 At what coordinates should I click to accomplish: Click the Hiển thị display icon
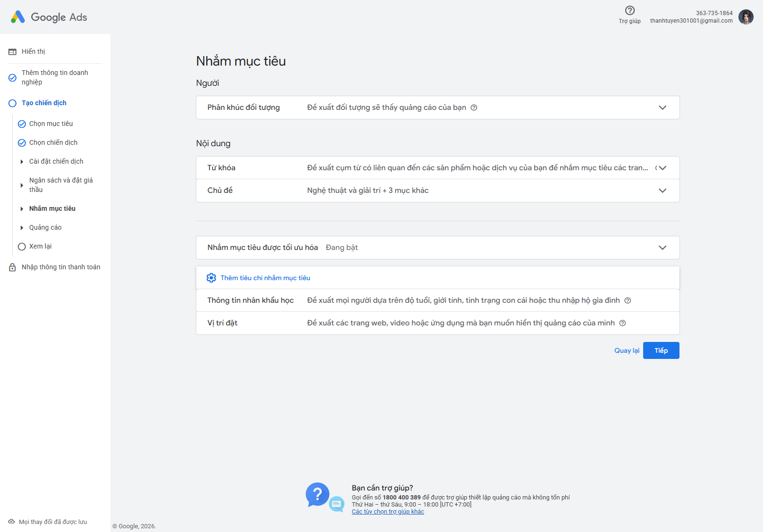coord(12,52)
